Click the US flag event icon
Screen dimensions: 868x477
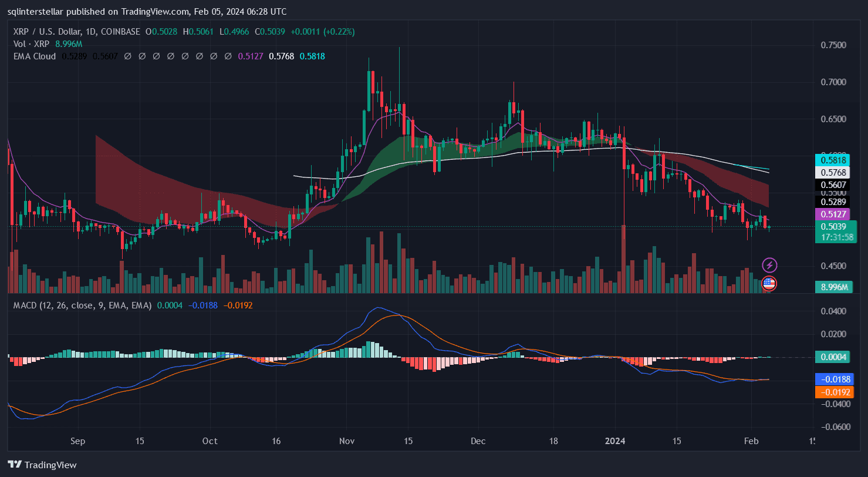769,284
